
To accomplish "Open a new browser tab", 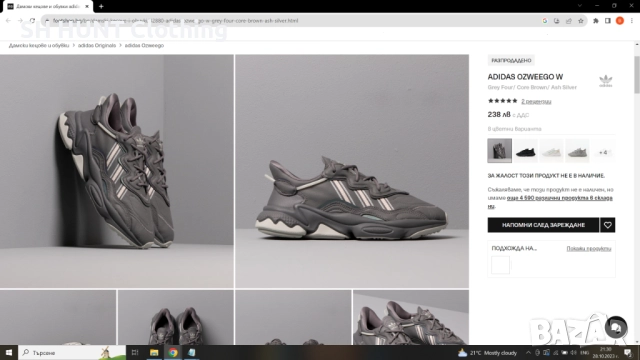I will click(101, 6).
